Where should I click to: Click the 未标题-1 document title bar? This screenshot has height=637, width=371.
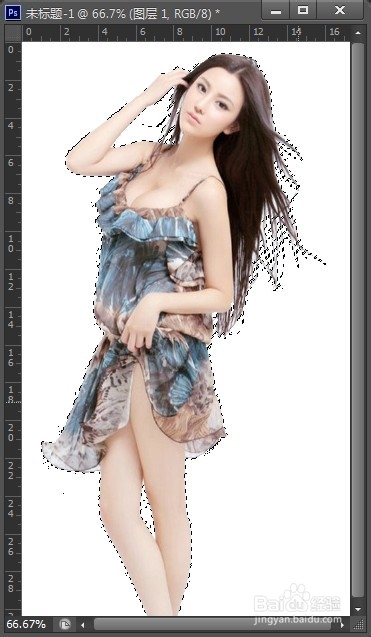tap(123, 13)
